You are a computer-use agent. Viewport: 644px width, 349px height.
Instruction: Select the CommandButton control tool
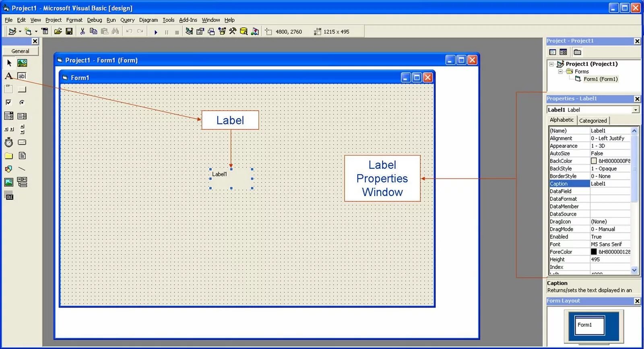coord(22,89)
